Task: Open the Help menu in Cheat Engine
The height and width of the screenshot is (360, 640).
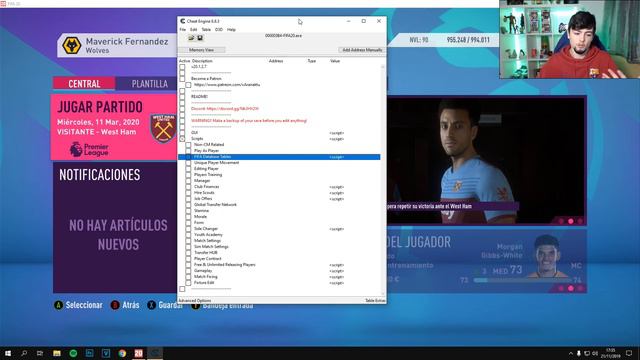Action: coord(231,30)
